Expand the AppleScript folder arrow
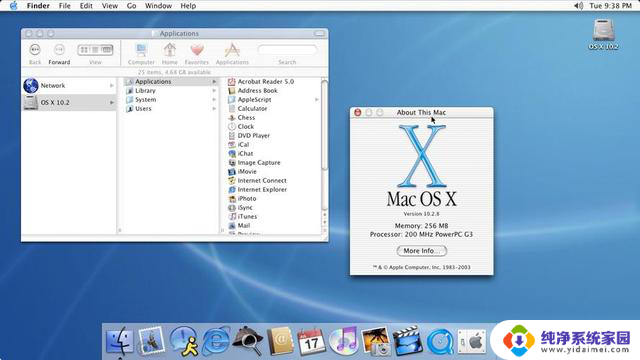This screenshot has width=640, height=360. coord(317,100)
